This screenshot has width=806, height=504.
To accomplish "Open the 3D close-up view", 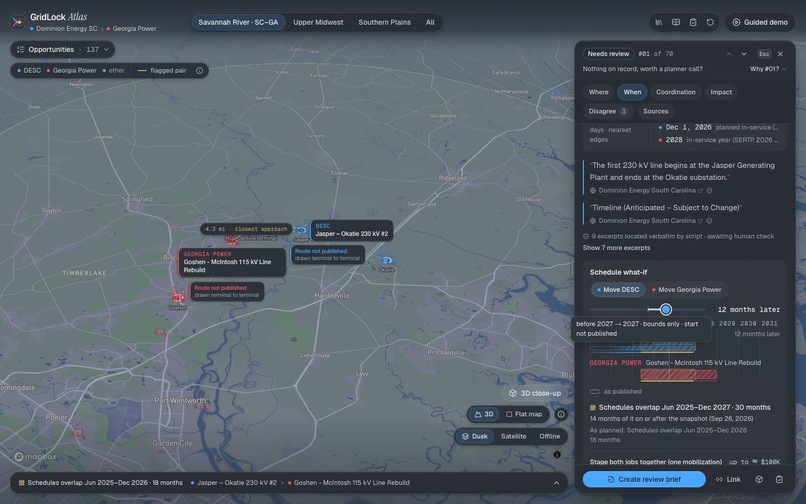I will tap(535, 393).
